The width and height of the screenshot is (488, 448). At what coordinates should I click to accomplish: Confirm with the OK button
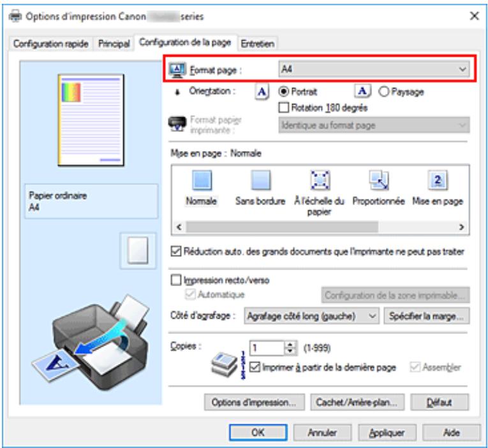point(258,433)
